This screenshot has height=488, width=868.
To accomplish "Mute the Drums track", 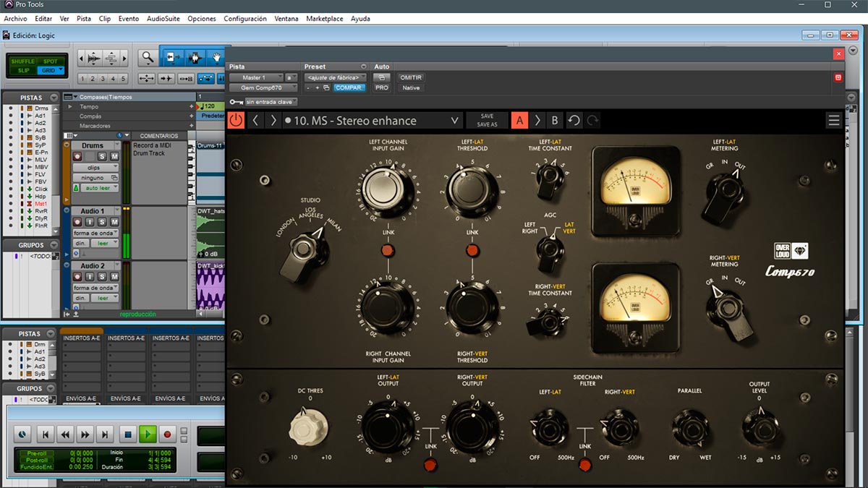I will (x=114, y=156).
